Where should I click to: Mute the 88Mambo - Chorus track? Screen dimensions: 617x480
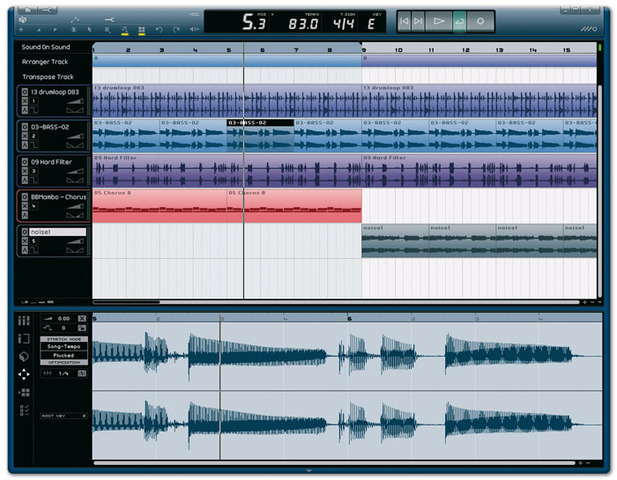[x=25, y=206]
